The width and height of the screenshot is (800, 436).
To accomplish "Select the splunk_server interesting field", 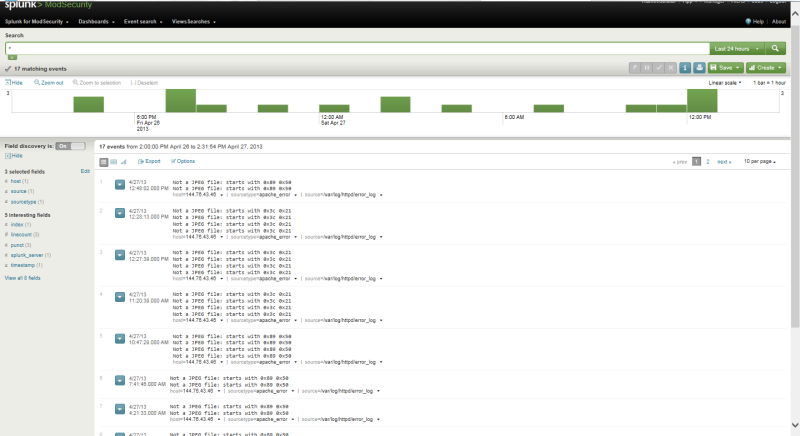I will (27, 255).
